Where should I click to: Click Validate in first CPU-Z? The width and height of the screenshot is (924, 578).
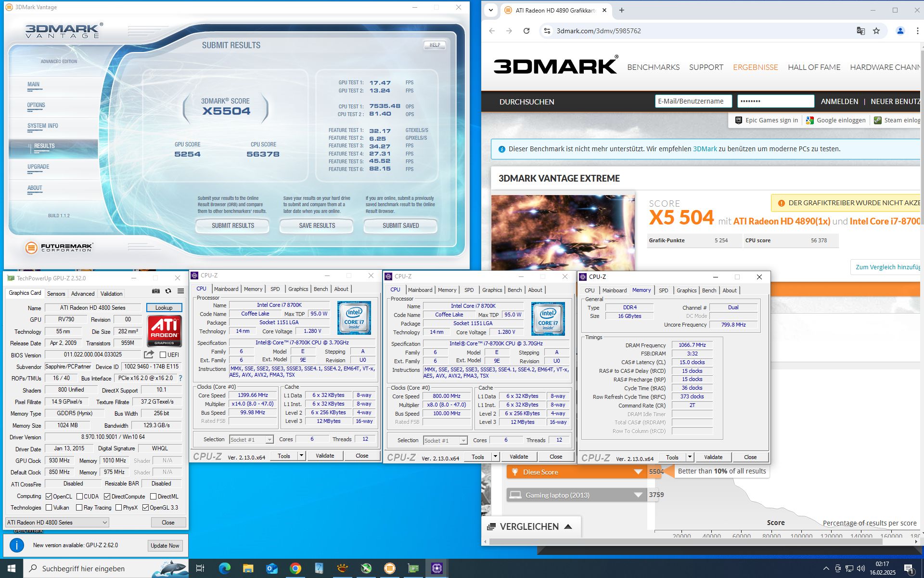(325, 456)
